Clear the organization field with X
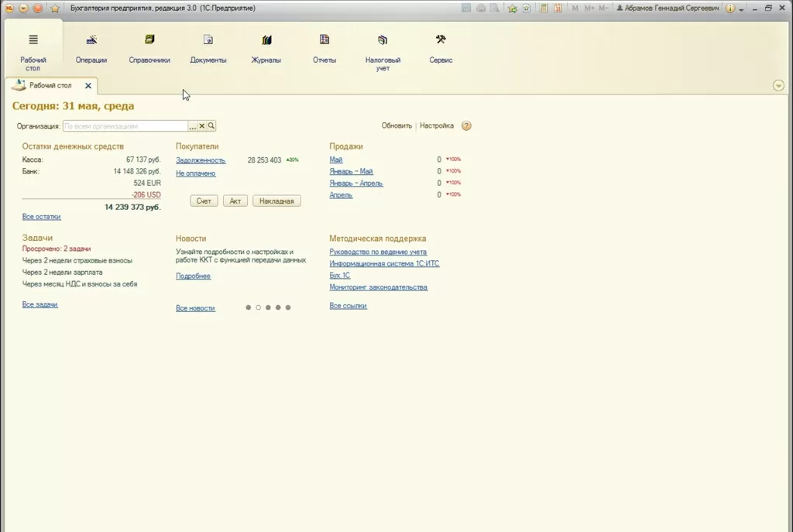The image size is (793, 532). [202, 126]
